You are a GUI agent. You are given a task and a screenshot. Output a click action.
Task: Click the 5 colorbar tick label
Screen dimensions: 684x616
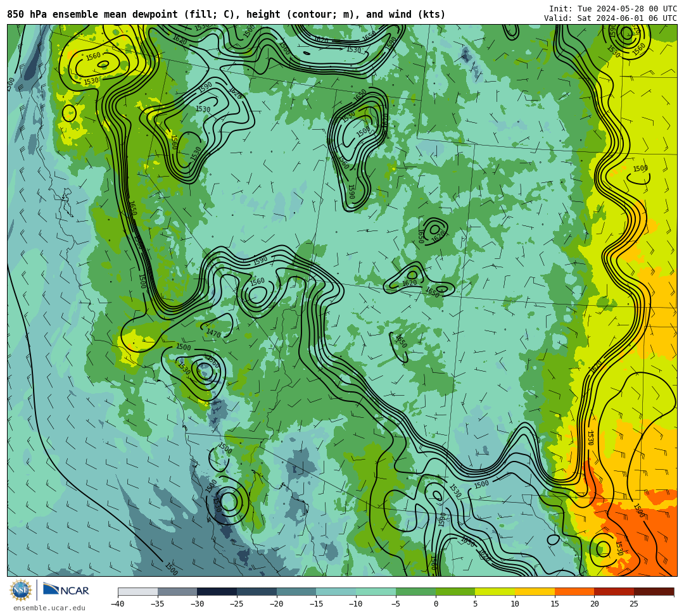pyautogui.click(x=476, y=604)
